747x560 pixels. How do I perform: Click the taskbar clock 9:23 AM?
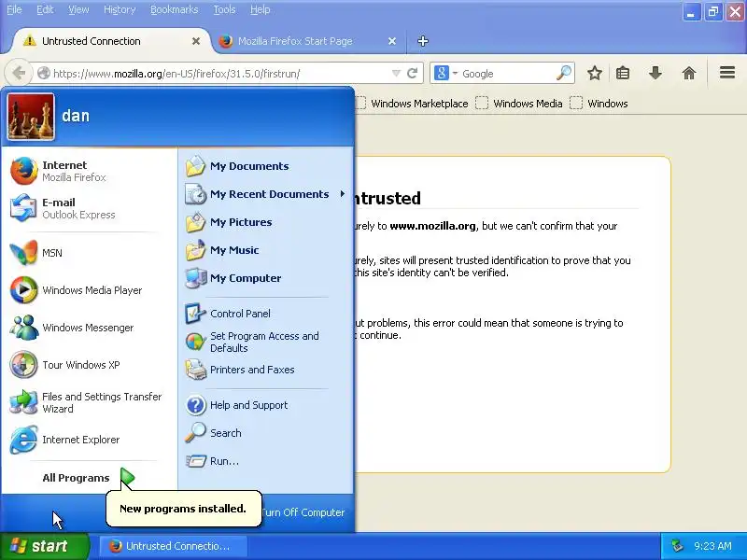pos(712,546)
